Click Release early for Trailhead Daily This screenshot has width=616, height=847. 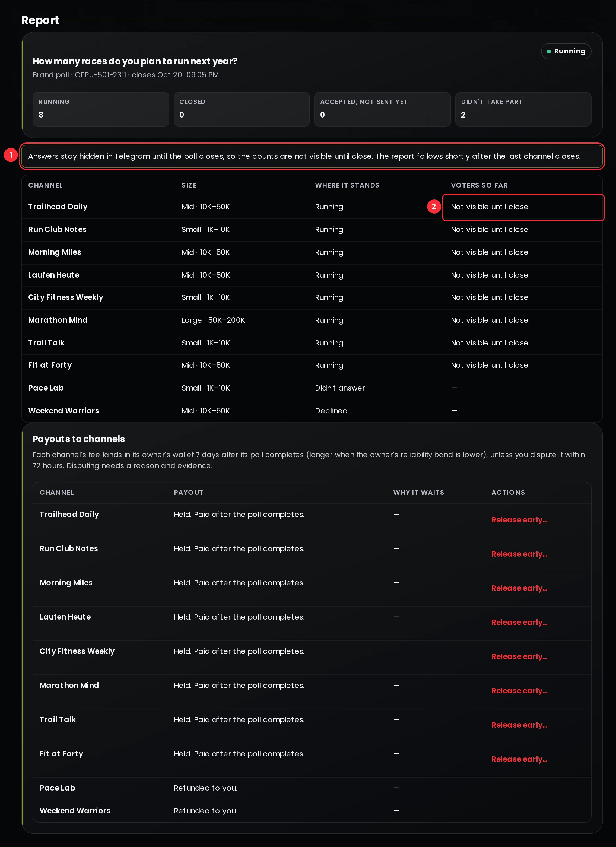coord(519,520)
